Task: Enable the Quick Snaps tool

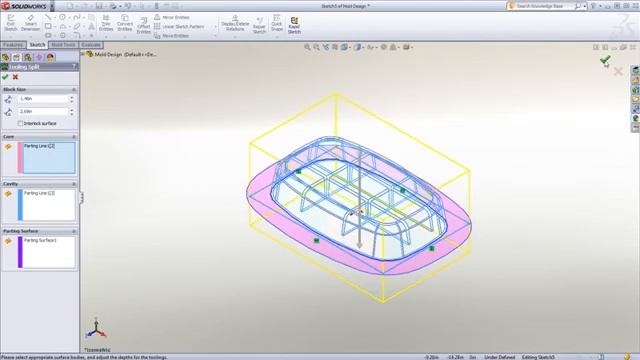Action: tap(277, 23)
